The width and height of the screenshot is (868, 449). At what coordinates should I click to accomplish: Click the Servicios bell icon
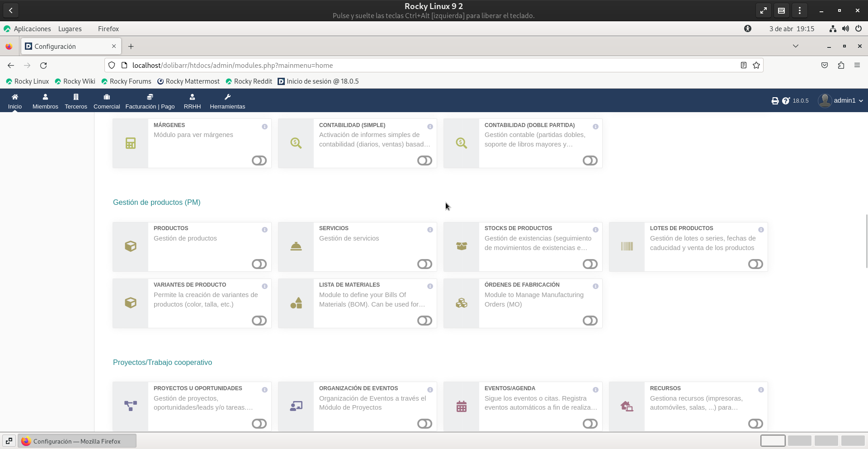click(x=296, y=246)
